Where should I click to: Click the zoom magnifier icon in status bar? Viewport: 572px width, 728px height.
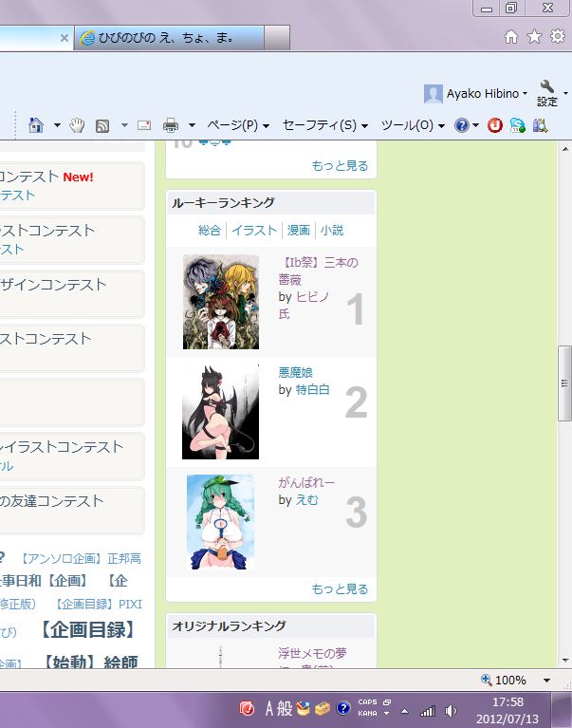(x=487, y=680)
